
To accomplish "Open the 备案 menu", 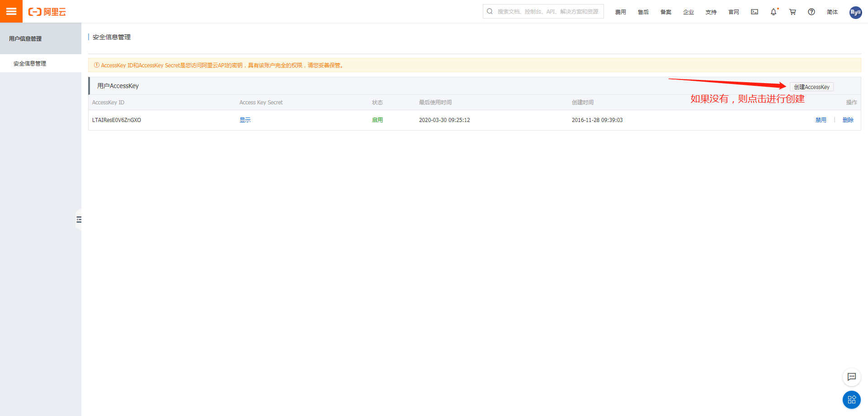I will [x=665, y=12].
